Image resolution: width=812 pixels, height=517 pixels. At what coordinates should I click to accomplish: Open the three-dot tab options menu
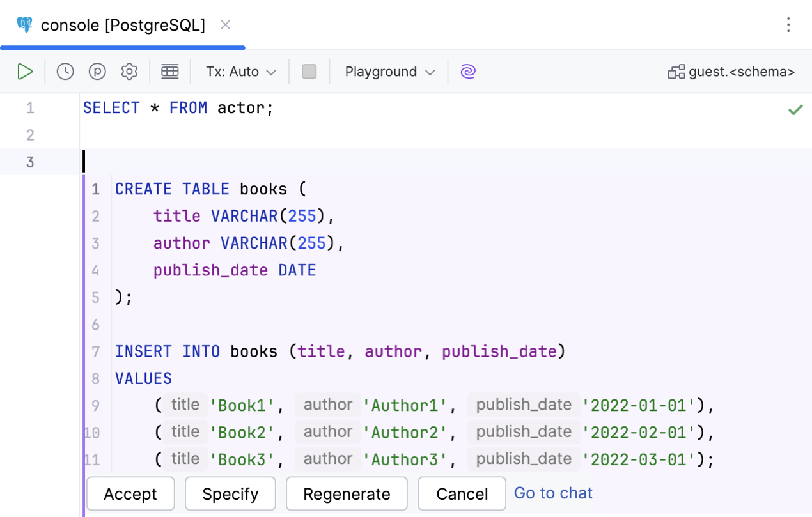click(x=788, y=25)
